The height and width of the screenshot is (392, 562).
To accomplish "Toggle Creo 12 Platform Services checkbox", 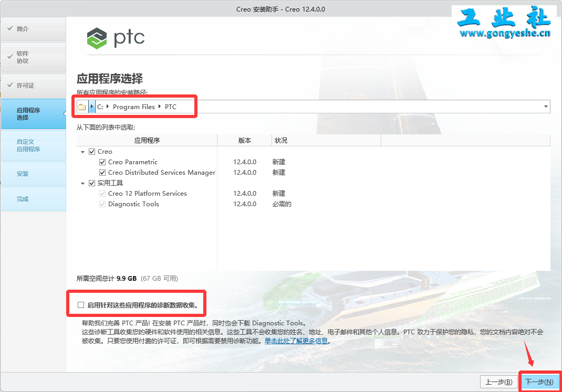I will [x=102, y=194].
